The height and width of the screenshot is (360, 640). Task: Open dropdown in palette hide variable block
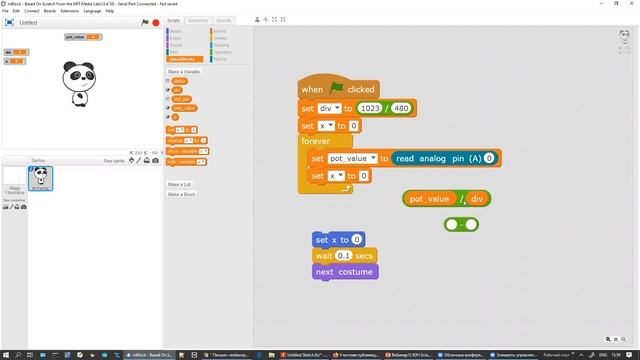tap(201, 162)
